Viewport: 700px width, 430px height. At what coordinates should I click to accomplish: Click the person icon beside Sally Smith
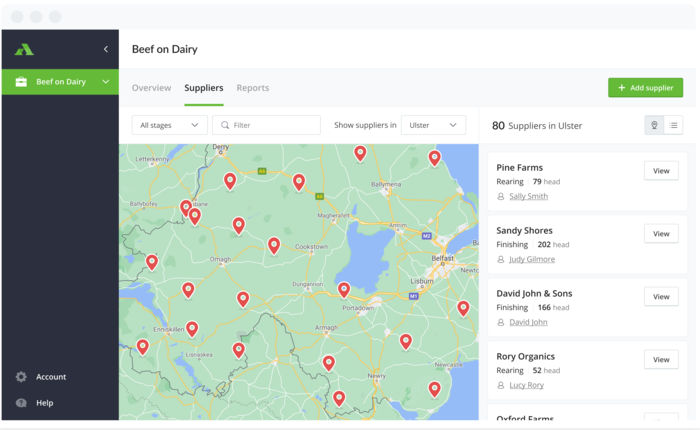click(501, 197)
